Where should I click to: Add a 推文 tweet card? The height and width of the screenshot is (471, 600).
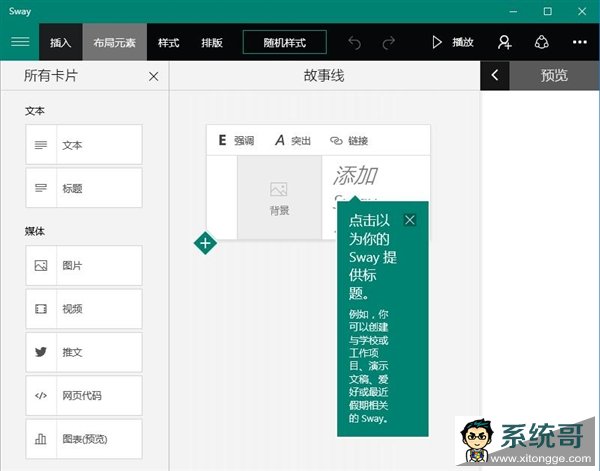coord(84,352)
